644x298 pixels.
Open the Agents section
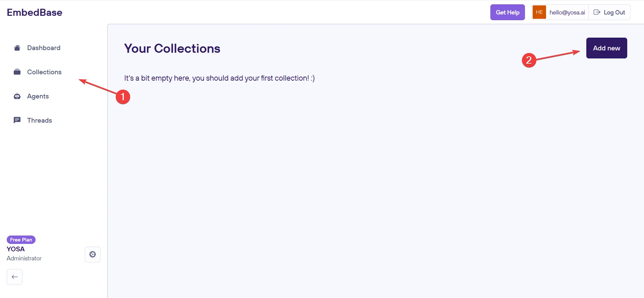38,96
